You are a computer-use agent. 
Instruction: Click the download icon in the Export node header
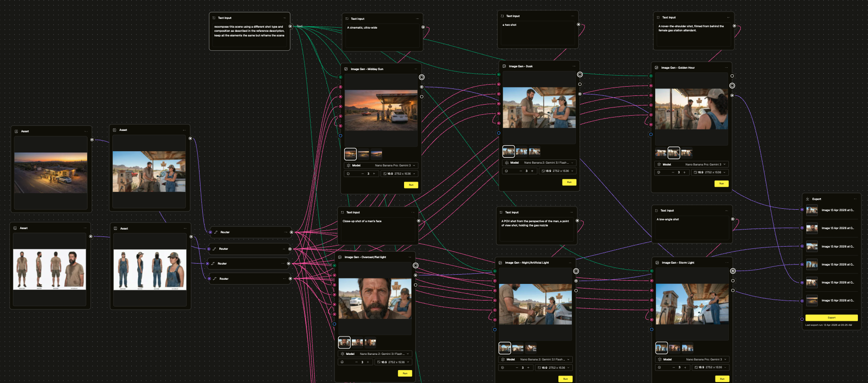[x=807, y=199]
